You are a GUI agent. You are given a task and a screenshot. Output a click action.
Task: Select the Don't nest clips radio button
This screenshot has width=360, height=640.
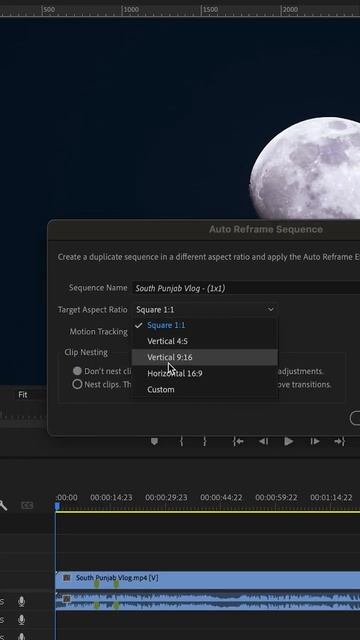[77, 371]
